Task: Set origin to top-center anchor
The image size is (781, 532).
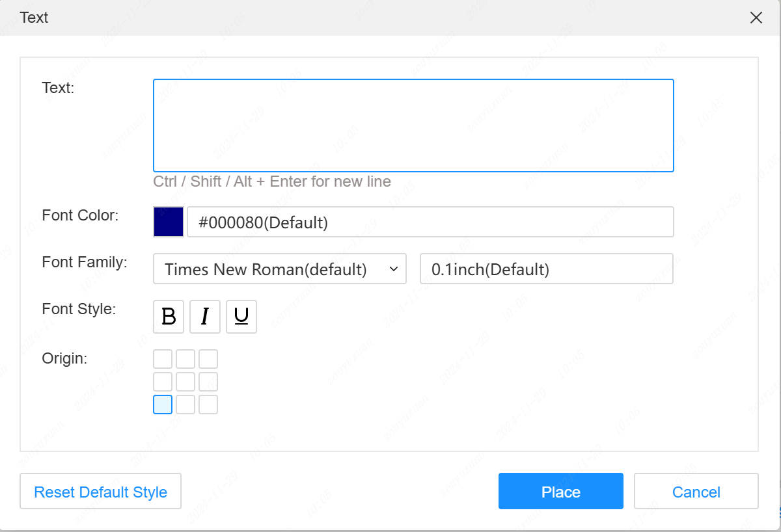Action: tap(185, 359)
